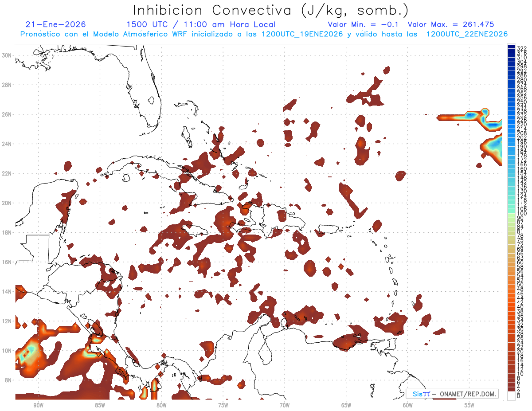Click the '18N' latitude label
The width and height of the screenshot is (532, 411).
point(7,232)
